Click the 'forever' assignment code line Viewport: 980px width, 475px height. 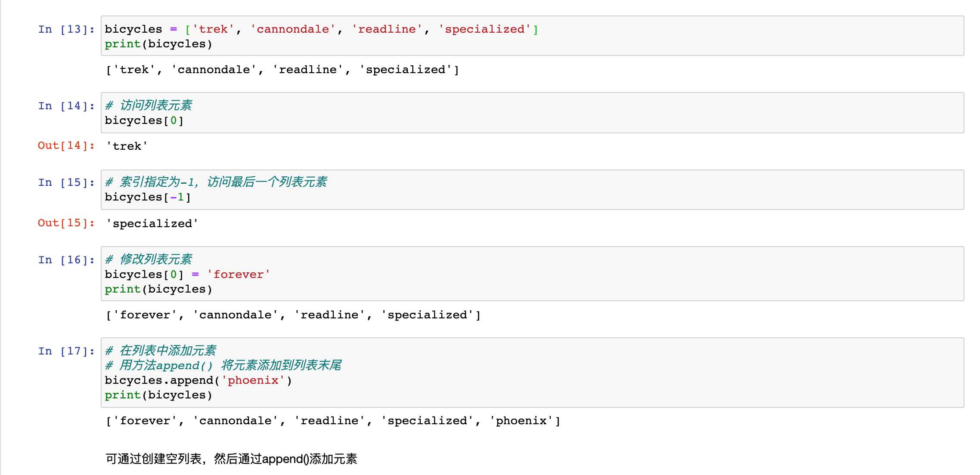point(187,275)
